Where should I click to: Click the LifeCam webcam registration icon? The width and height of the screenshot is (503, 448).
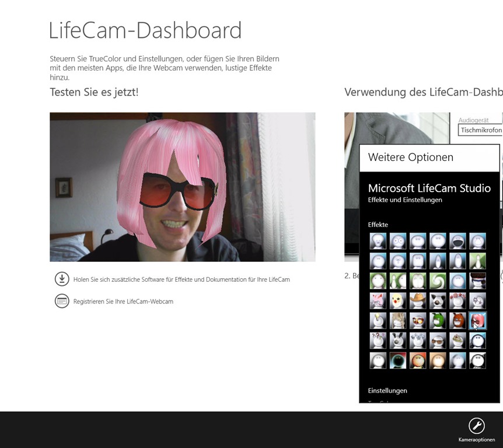click(62, 301)
